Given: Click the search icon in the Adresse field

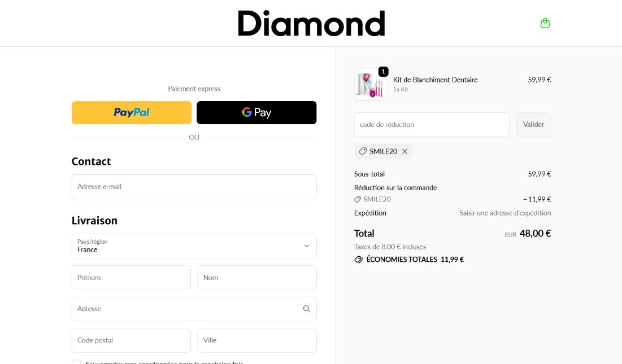Looking at the screenshot, I should point(306,309).
